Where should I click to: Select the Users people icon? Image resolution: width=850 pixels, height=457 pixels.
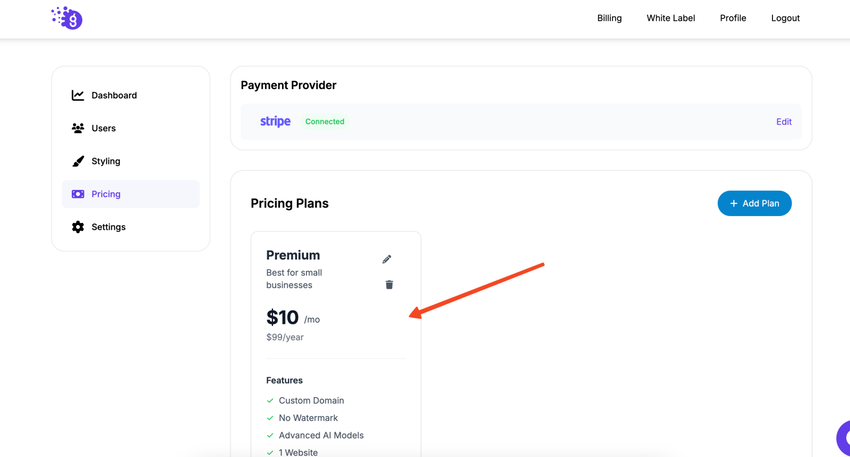click(x=78, y=128)
